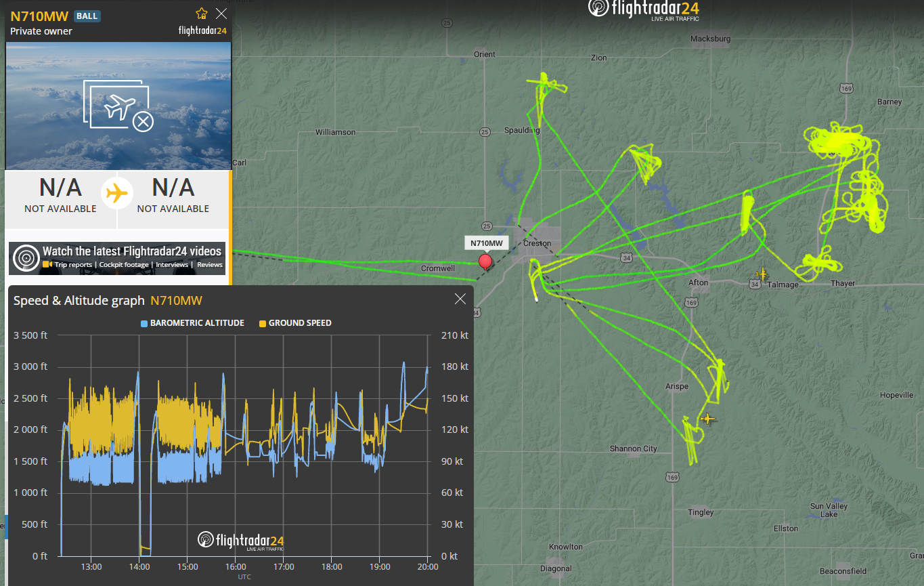Open Watch the latest Flightradar24 videos banner

117,258
